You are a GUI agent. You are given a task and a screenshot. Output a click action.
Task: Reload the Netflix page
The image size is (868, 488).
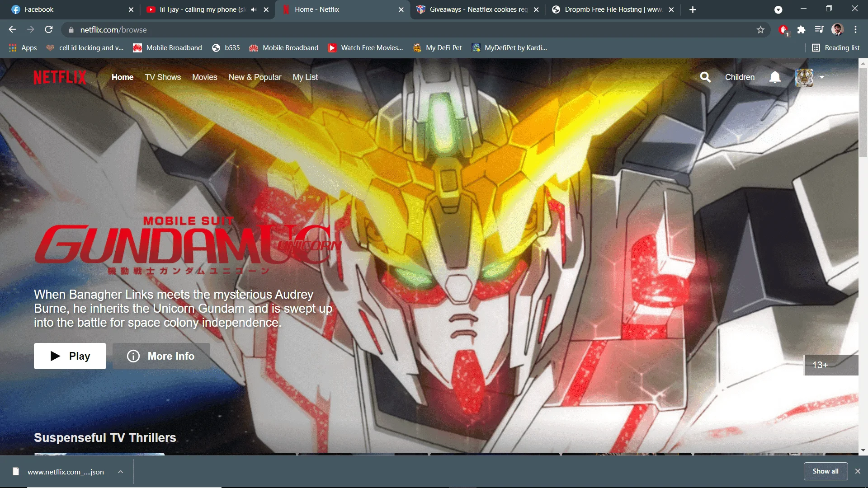[x=49, y=30]
